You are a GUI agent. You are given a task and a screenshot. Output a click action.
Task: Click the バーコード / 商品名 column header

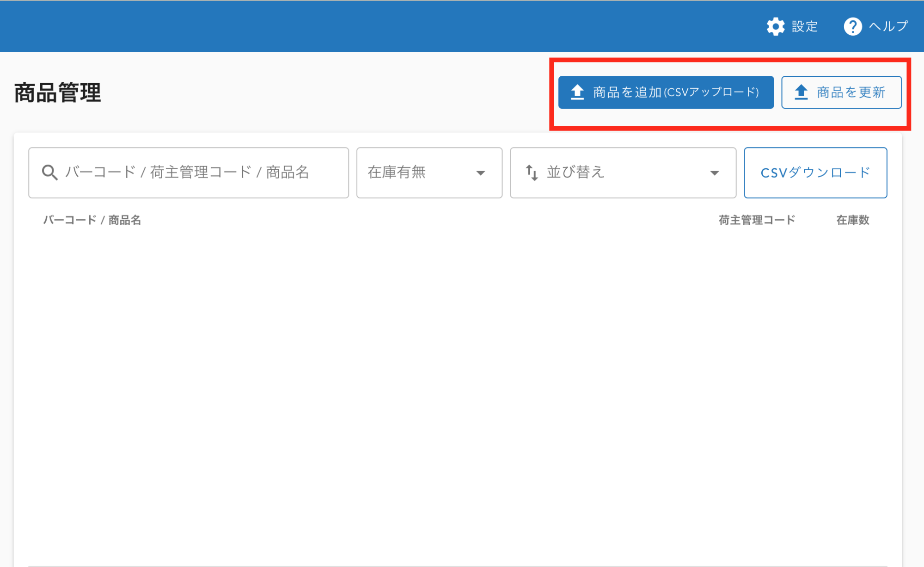click(x=92, y=220)
